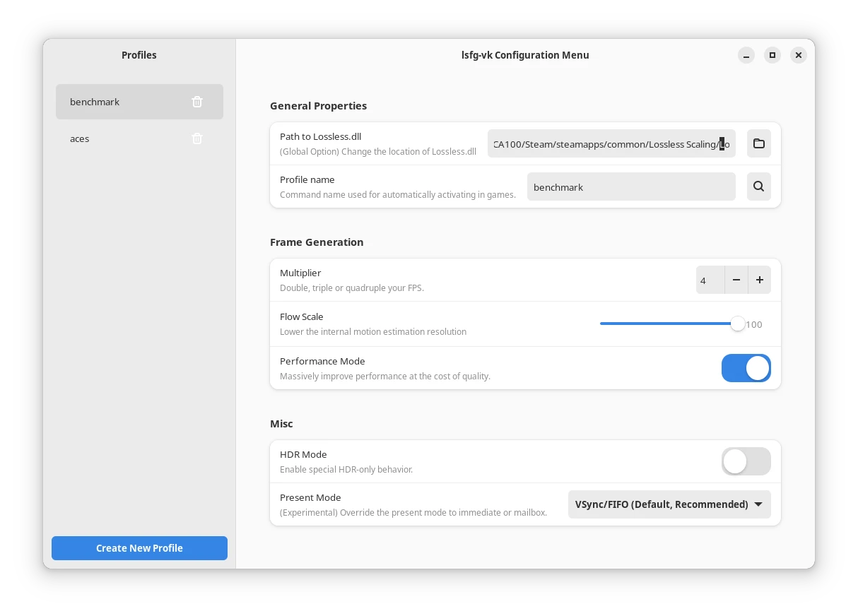Image resolution: width=858 pixels, height=616 pixels.
Task: Delete the aces profile via trash icon
Action: [197, 138]
